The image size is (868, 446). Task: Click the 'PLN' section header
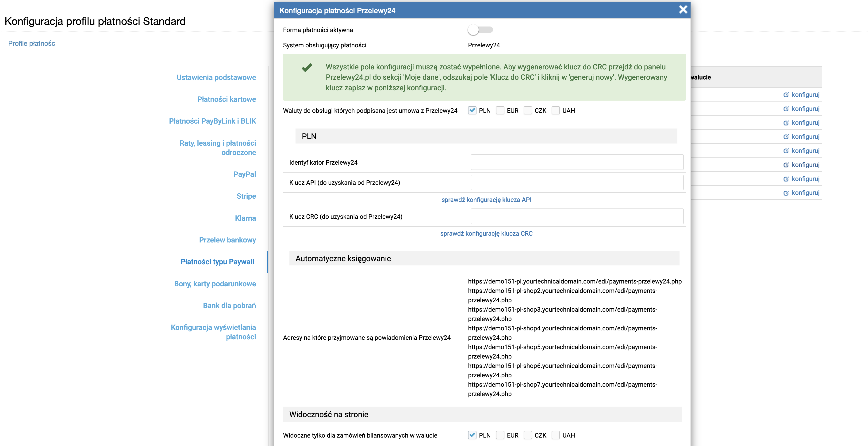486,136
